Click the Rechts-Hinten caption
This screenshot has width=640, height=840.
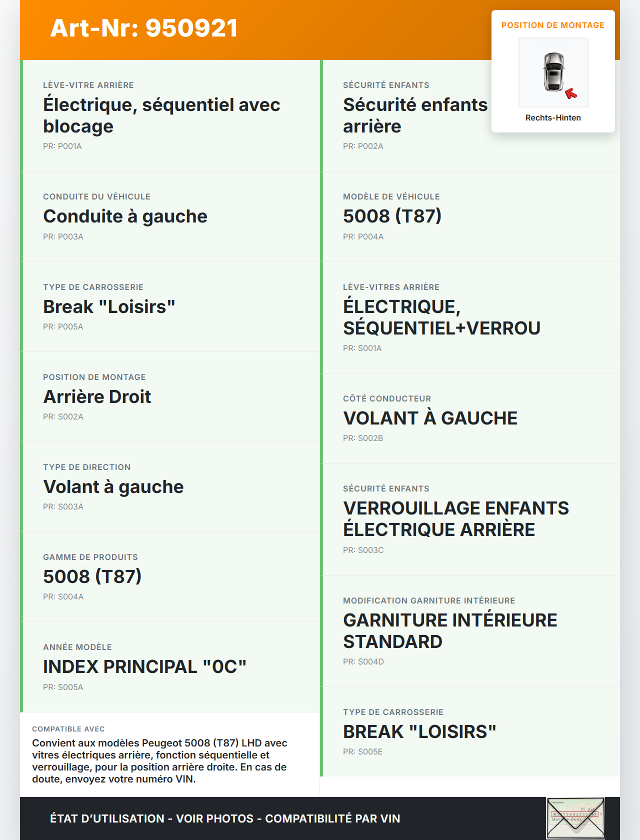coord(553,118)
